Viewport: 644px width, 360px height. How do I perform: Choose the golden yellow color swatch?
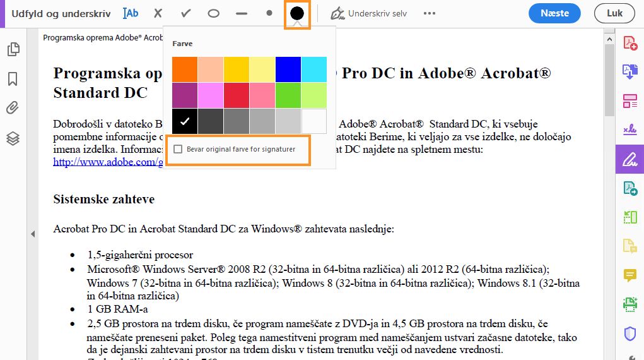click(x=237, y=69)
